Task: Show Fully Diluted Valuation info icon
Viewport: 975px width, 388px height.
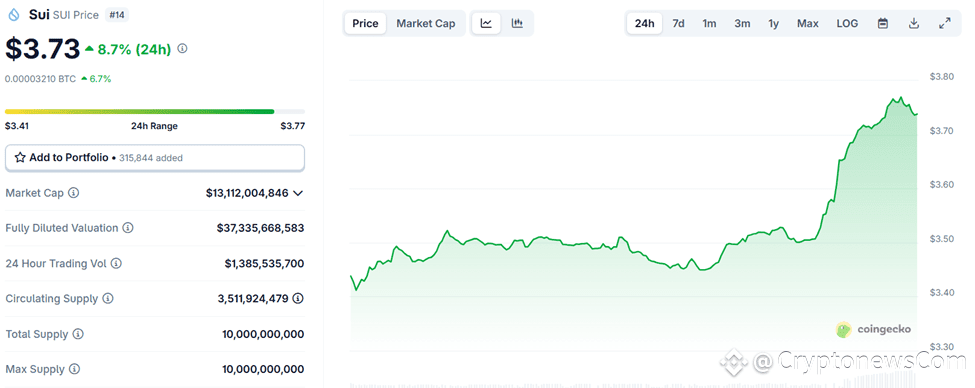Action: point(127,228)
